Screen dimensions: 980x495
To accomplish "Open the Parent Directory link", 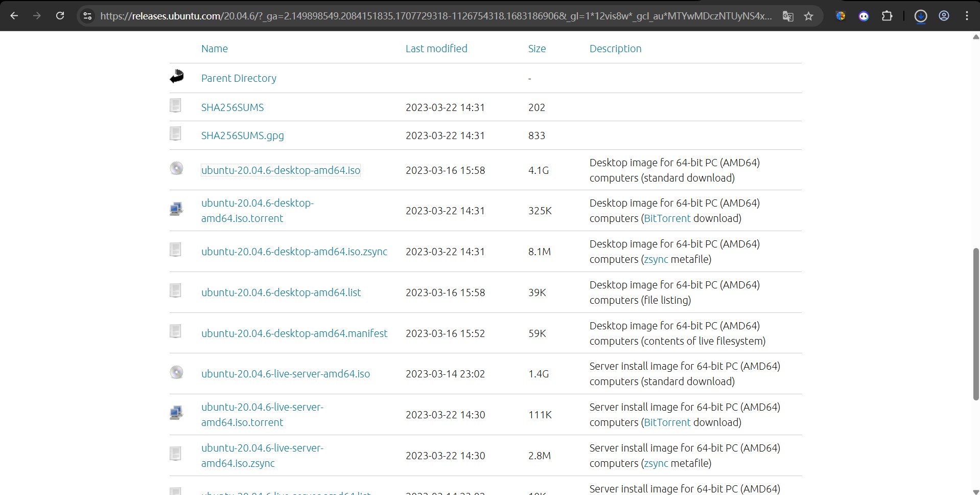I will point(239,78).
